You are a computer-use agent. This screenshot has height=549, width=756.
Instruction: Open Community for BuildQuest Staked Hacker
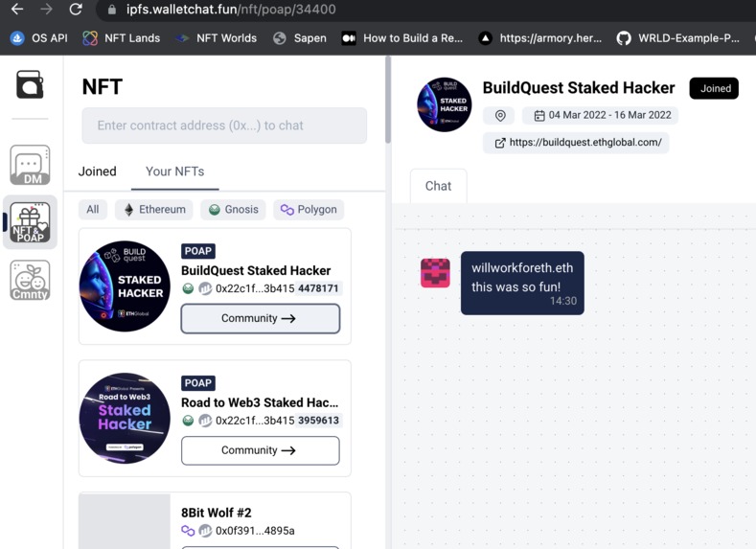pos(261,319)
